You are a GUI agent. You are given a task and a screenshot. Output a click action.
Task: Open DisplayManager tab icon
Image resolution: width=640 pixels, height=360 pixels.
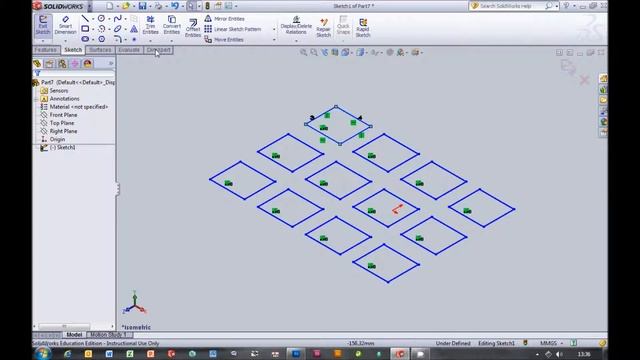coord(87,63)
